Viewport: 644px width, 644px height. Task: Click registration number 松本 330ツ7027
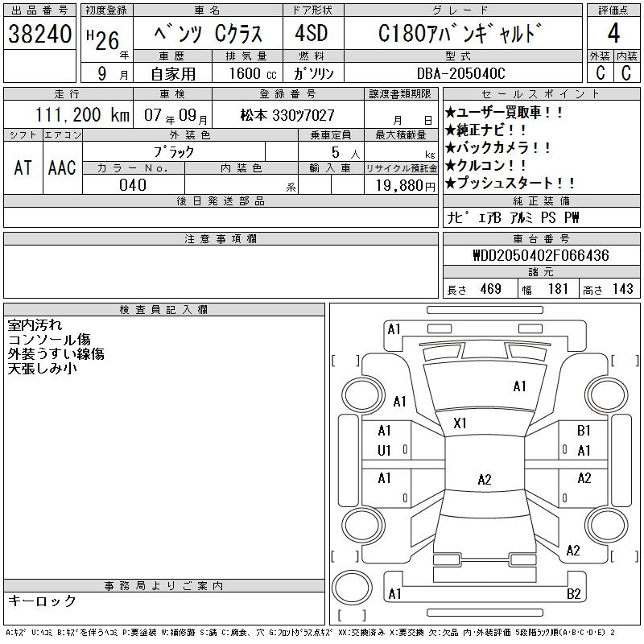[x=287, y=115]
